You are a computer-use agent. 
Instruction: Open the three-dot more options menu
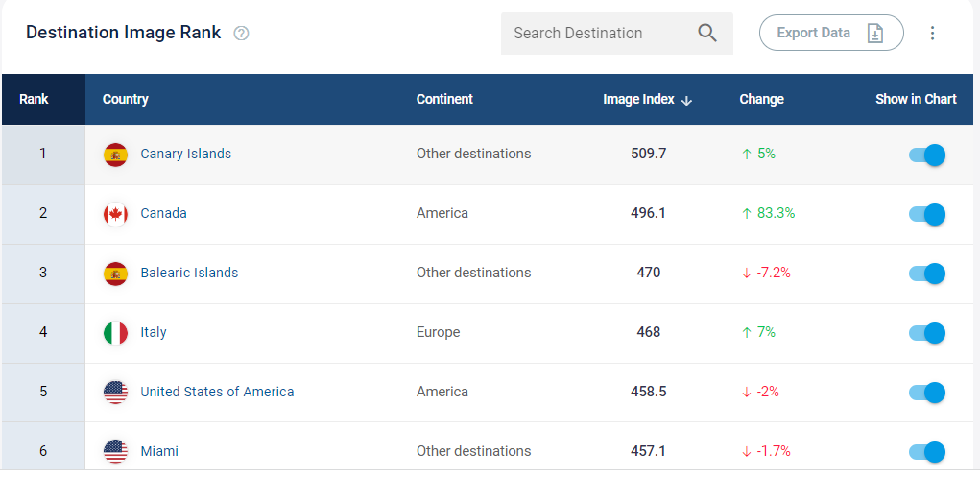[932, 34]
